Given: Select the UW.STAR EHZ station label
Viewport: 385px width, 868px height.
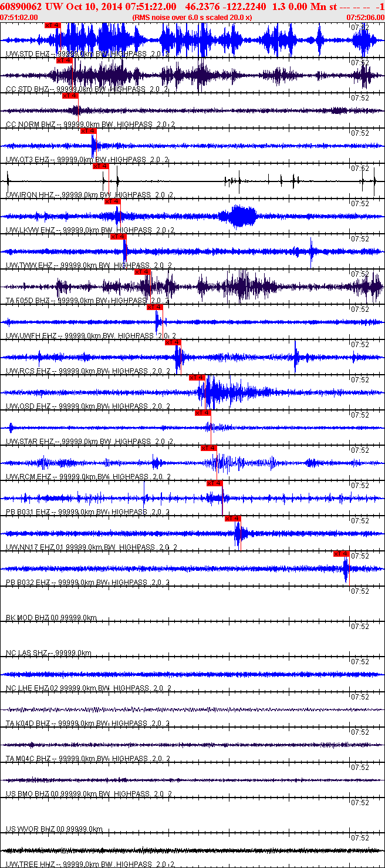Looking at the screenshot, I should (x=31, y=442).
